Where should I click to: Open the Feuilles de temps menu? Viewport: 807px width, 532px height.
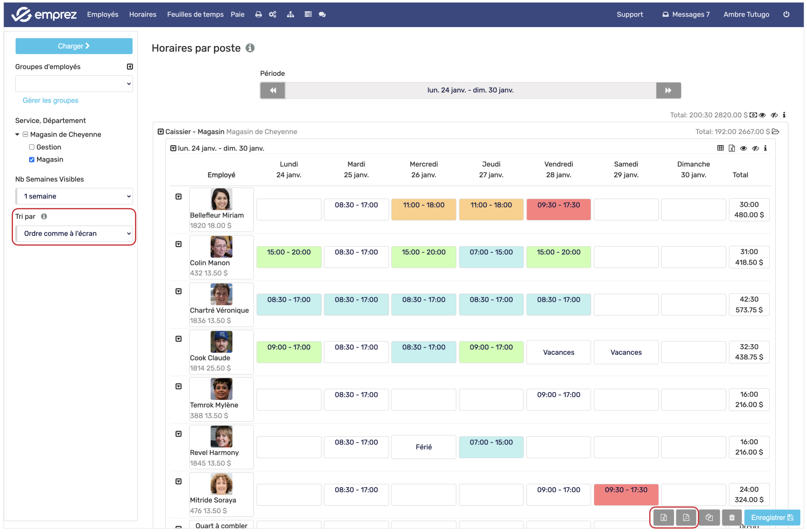click(x=195, y=14)
